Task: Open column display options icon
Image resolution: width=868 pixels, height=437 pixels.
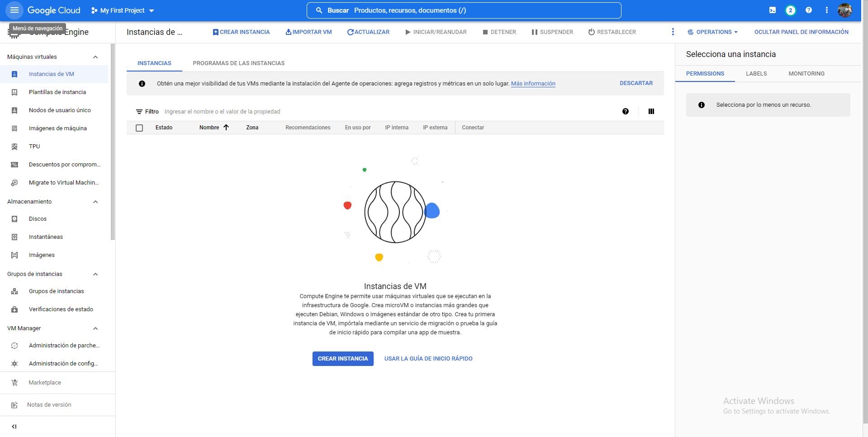Action: (651, 111)
